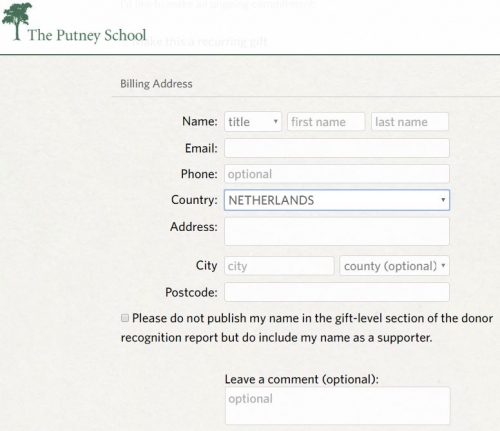The width and height of the screenshot is (500, 431).
Task: Click the comment text area
Action: coord(337,406)
